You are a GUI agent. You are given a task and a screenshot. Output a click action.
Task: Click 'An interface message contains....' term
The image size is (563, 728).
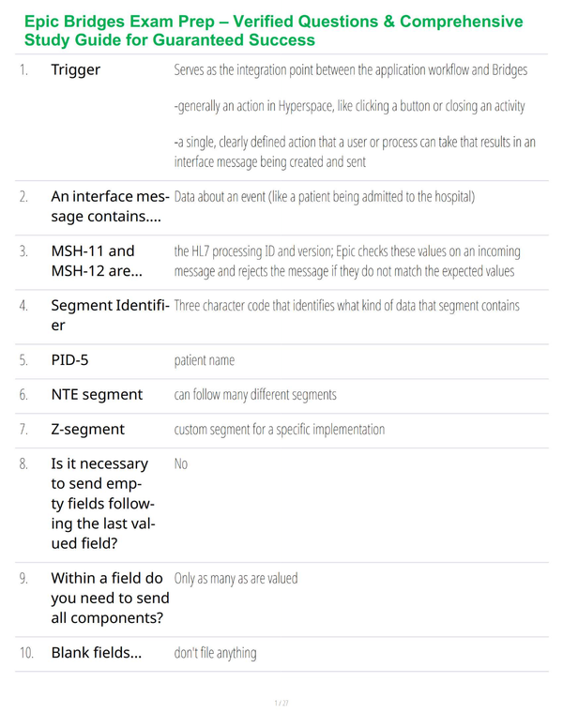pos(110,206)
